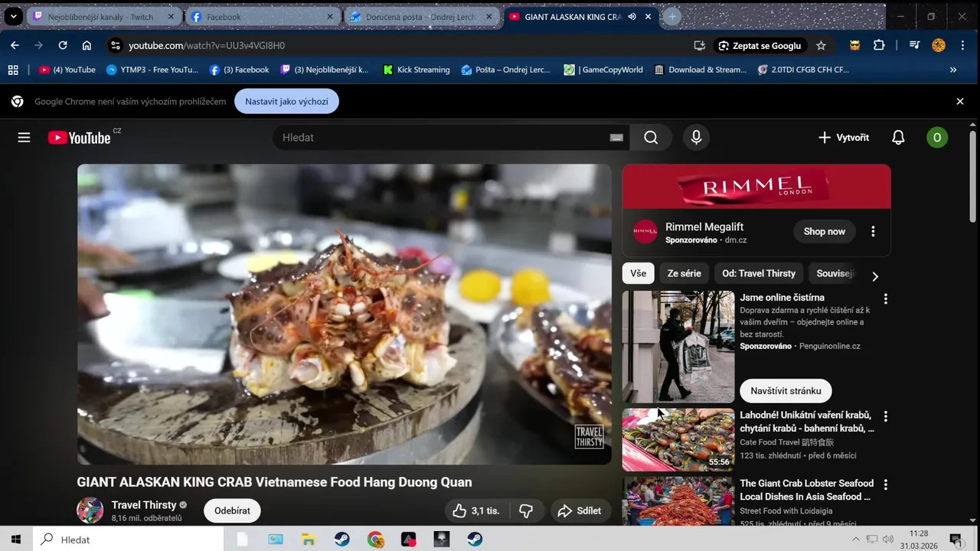Open options menu for the Rimmel Megalift ad

click(x=873, y=232)
